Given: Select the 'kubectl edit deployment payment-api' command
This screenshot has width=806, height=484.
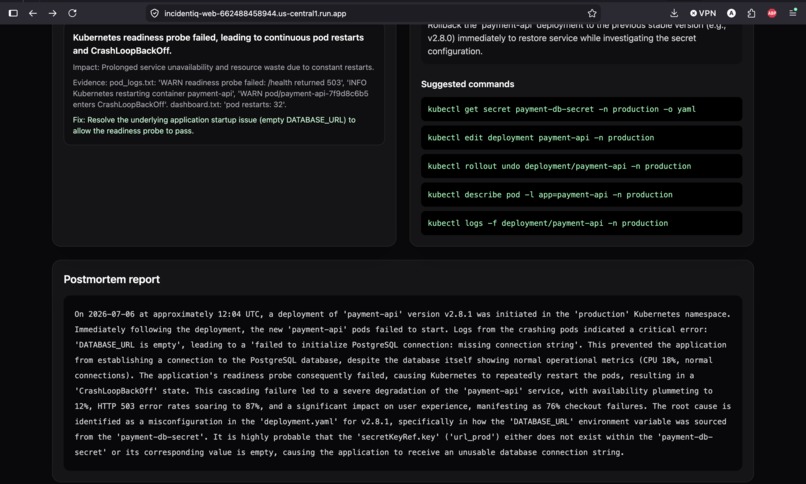Looking at the screenshot, I should 581,138.
